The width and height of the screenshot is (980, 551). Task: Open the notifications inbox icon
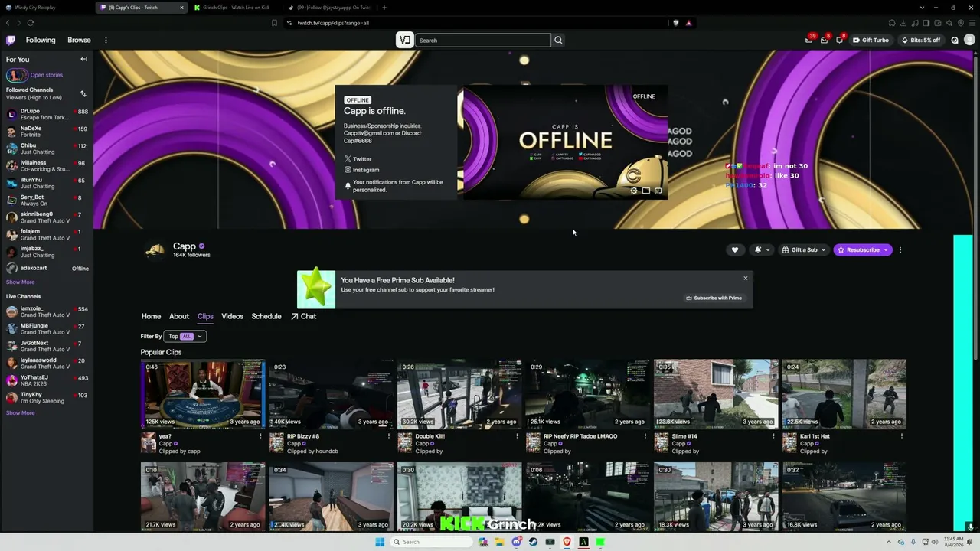[824, 40]
